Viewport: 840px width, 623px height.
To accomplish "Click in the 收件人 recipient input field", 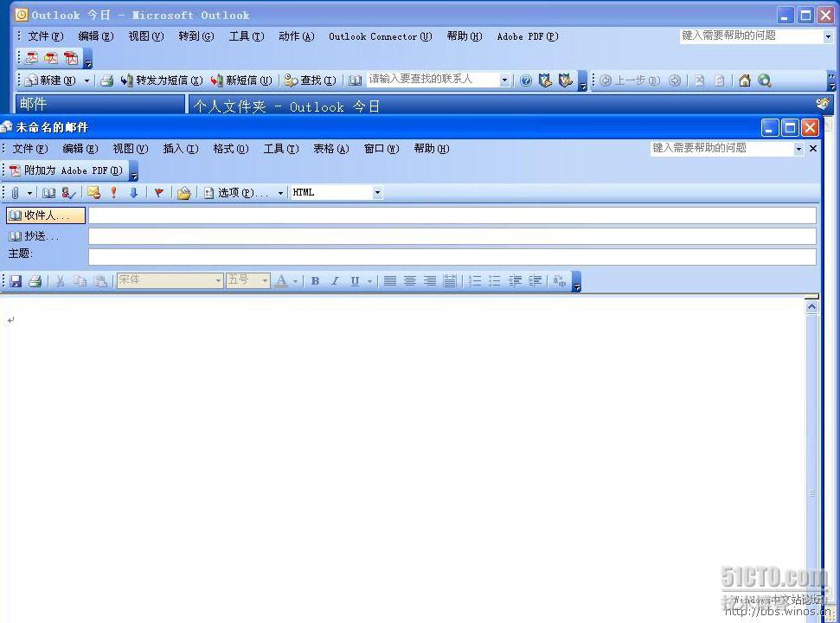I will point(452,215).
